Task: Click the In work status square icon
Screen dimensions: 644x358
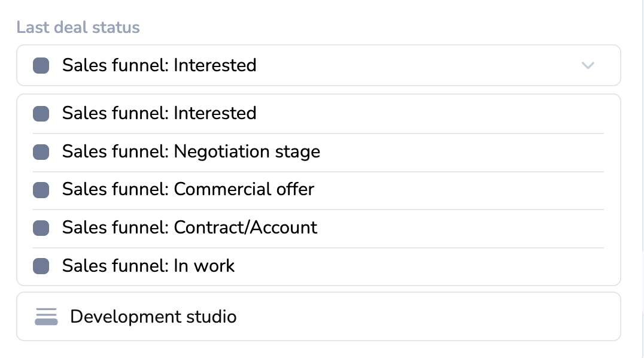Action: pyautogui.click(x=41, y=266)
